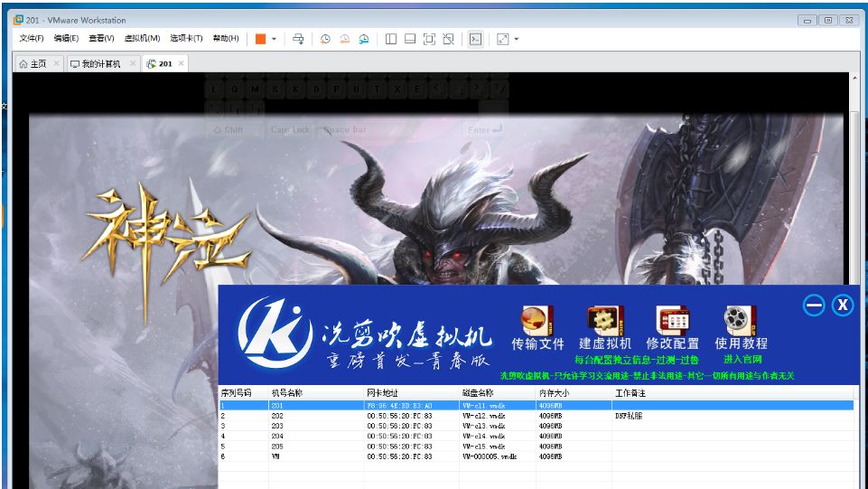Click the 内存大小 column header
The width and height of the screenshot is (868, 489).
(574, 392)
